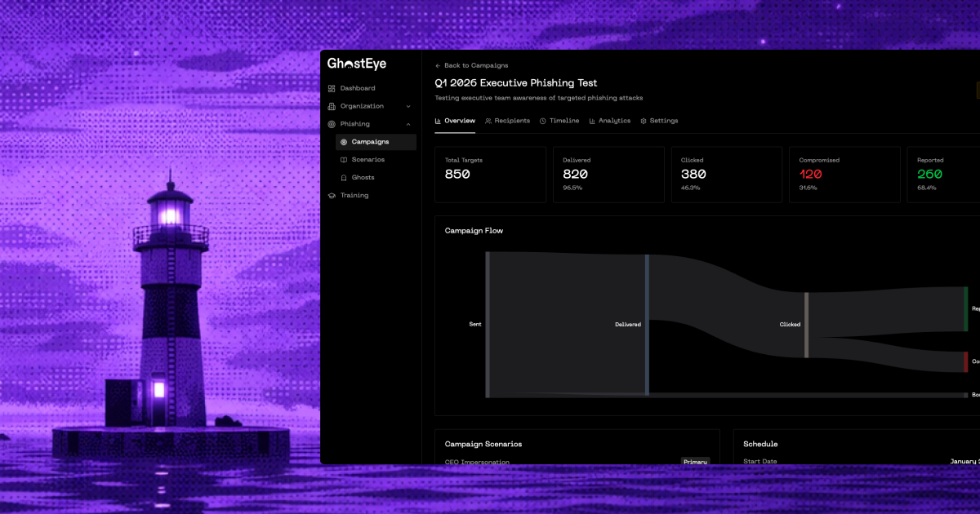
Task: Click the Phishing target icon
Action: pos(332,124)
